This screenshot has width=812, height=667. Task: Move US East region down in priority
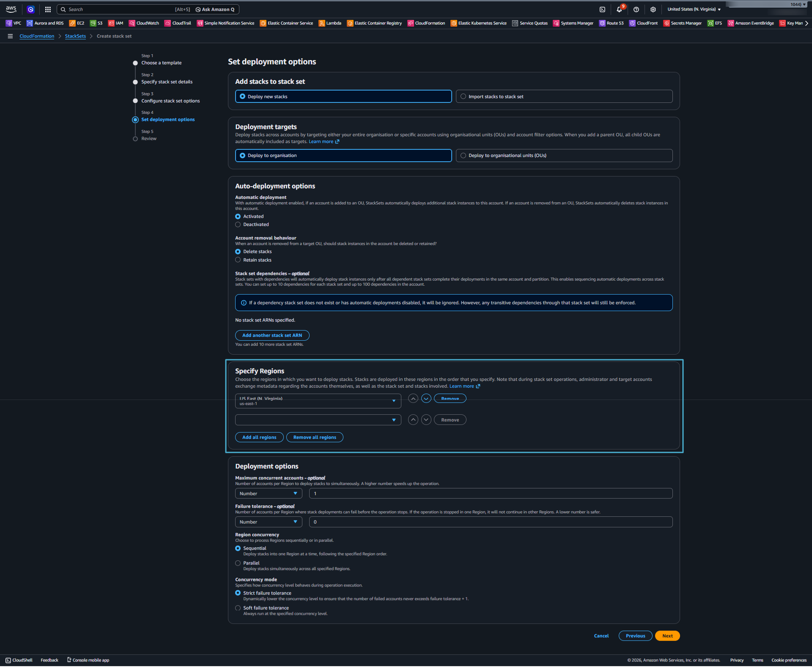coord(426,398)
